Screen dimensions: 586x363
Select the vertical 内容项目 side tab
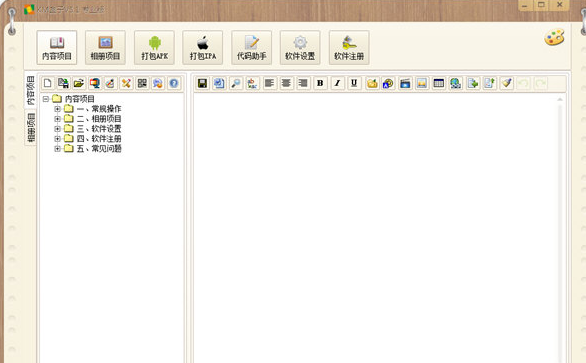(x=31, y=90)
